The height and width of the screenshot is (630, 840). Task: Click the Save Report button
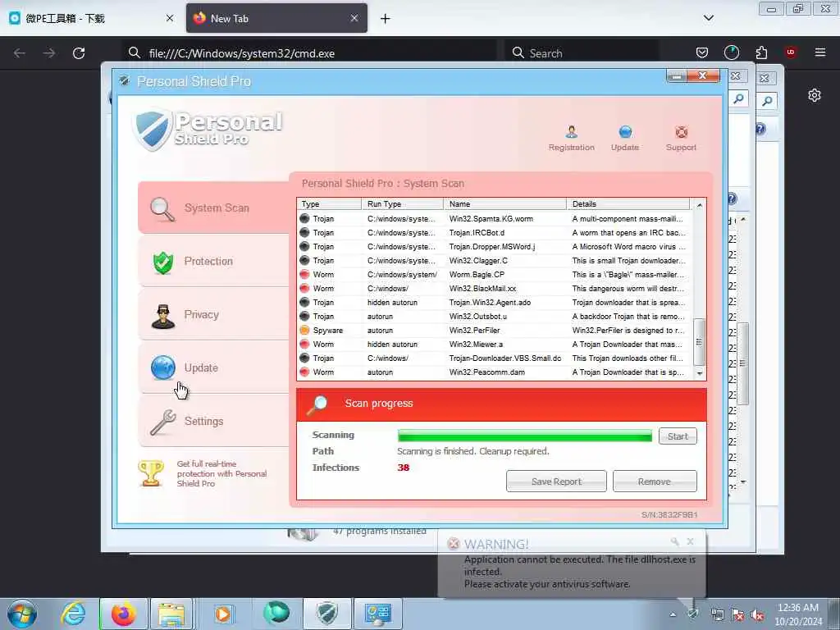pos(556,481)
